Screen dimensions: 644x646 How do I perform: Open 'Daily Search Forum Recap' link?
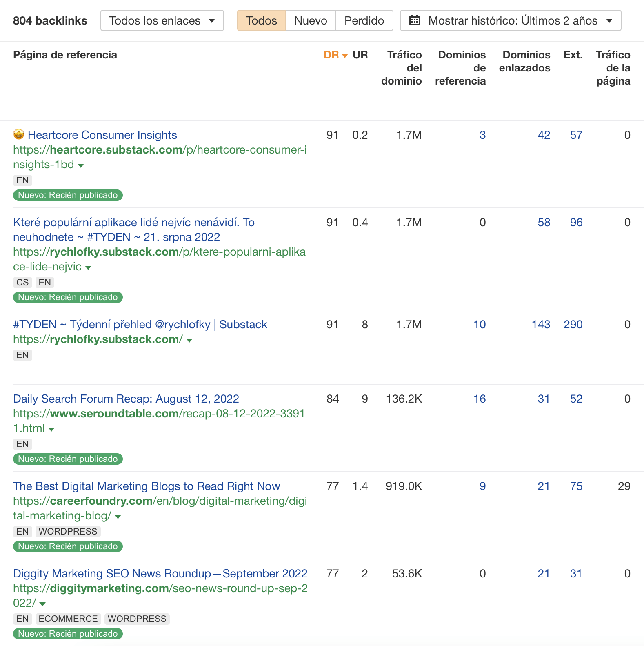pos(126,399)
